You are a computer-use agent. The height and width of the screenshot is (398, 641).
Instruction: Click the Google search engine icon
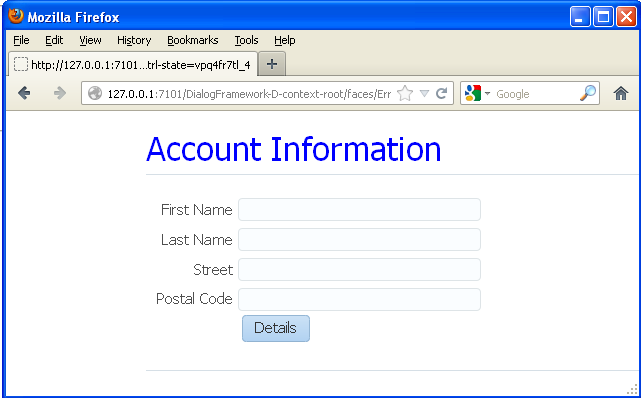click(x=473, y=93)
